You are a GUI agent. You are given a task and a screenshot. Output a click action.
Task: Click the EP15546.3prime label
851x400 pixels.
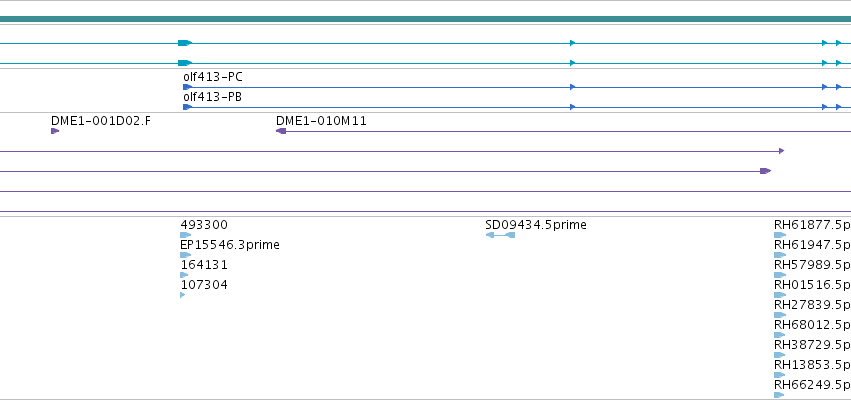[x=230, y=245]
